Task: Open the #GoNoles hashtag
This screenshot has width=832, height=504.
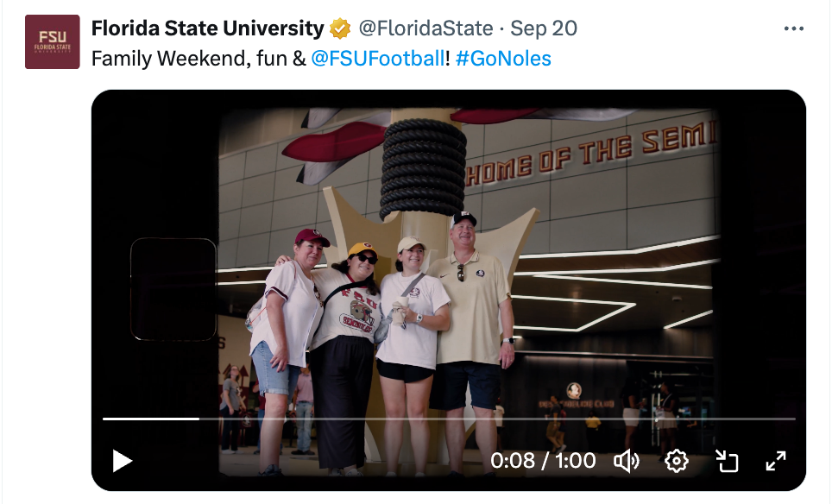Action: coord(503,59)
